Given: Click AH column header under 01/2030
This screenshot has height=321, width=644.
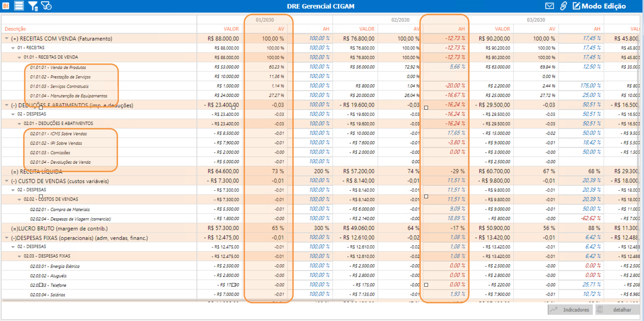Looking at the screenshot, I should [x=325, y=29].
